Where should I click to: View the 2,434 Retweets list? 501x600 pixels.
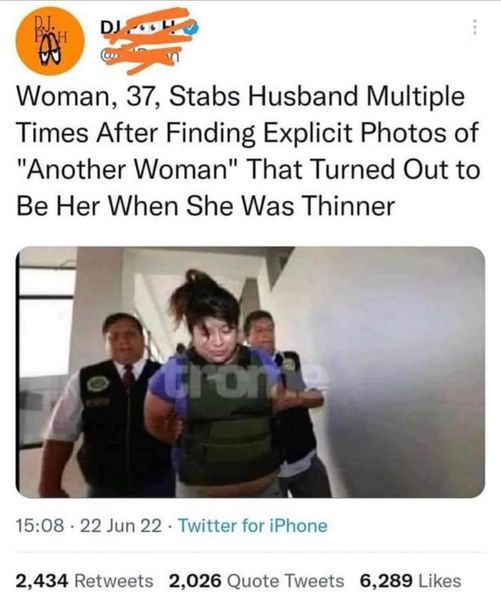pyautogui.click(x=84, y=580)
